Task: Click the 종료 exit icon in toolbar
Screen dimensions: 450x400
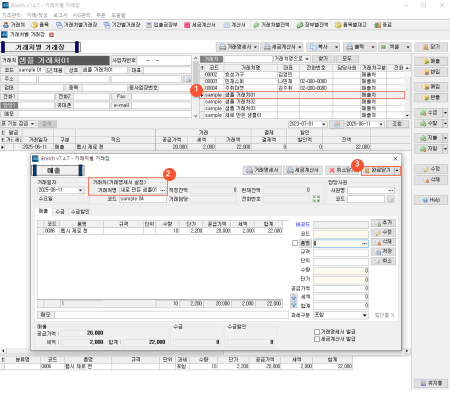Action: [x=383, y=25]
